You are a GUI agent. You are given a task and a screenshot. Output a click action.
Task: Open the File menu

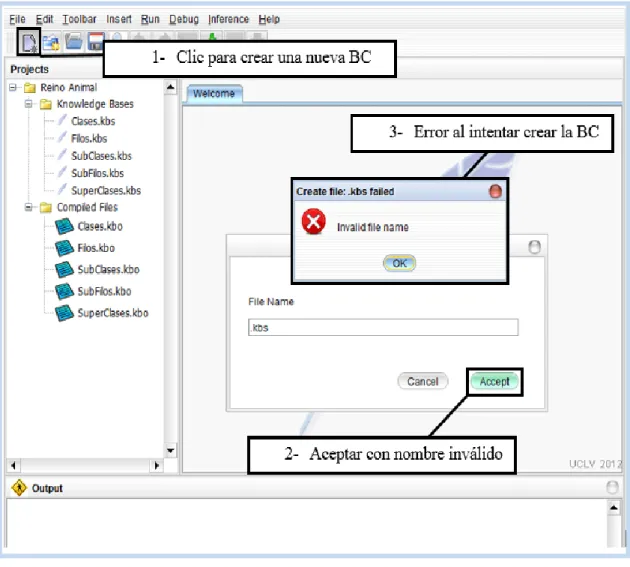click(x=17, y=19)
